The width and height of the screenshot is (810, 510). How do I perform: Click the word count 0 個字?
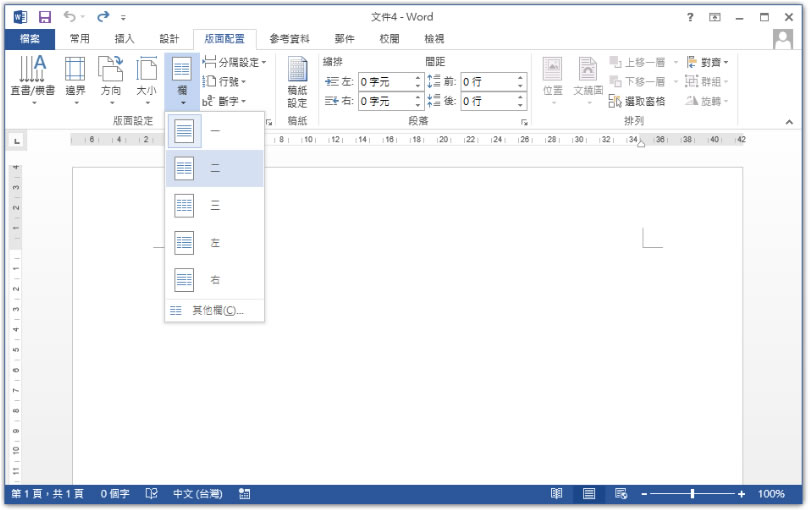click(x=115, y=494)
